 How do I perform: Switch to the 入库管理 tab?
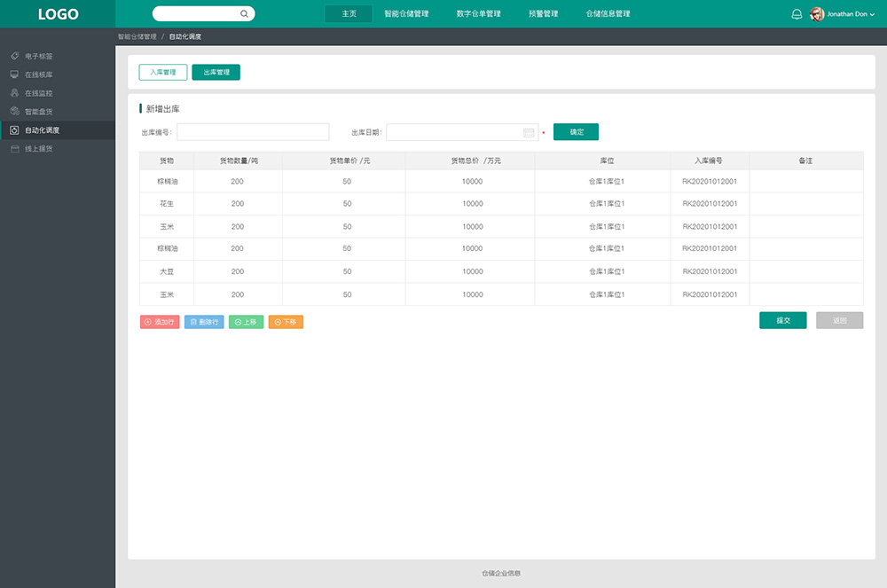[x=163, y=73]
